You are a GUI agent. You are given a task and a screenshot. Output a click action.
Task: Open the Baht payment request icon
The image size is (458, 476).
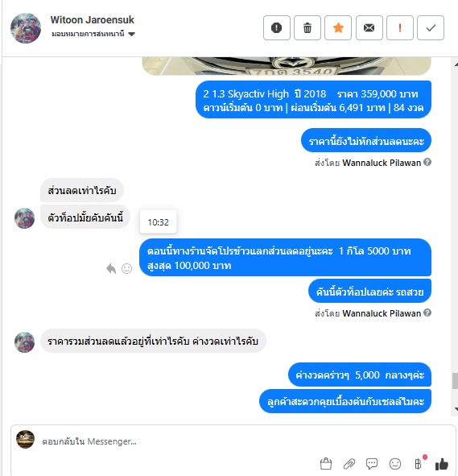[x=419, y=463]
